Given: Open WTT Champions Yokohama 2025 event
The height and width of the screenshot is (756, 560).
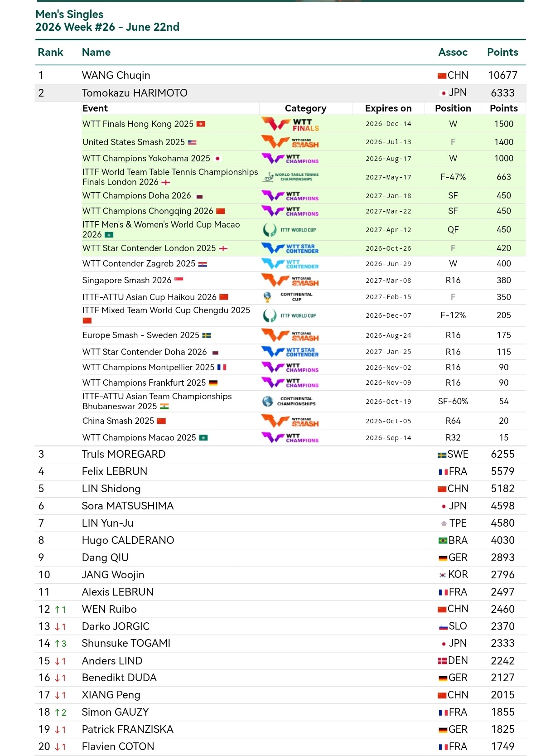Looking at the screenshot, I should coord(146,159).
